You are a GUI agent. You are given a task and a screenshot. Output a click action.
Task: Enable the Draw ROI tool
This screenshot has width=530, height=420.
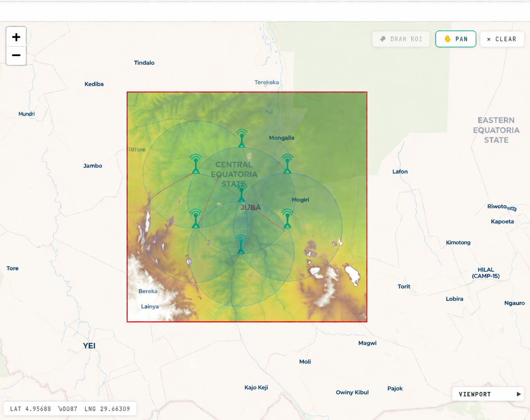(401, 39)
